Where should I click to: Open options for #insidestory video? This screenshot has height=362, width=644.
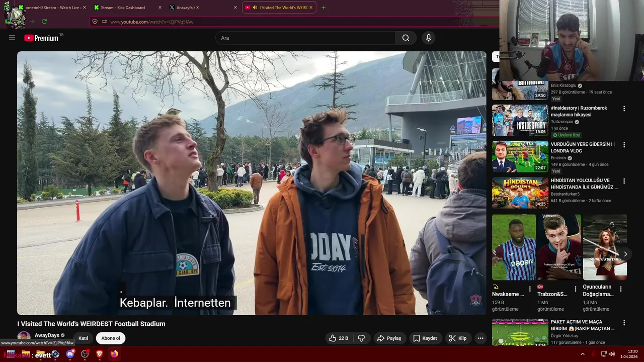pos(624,109)
